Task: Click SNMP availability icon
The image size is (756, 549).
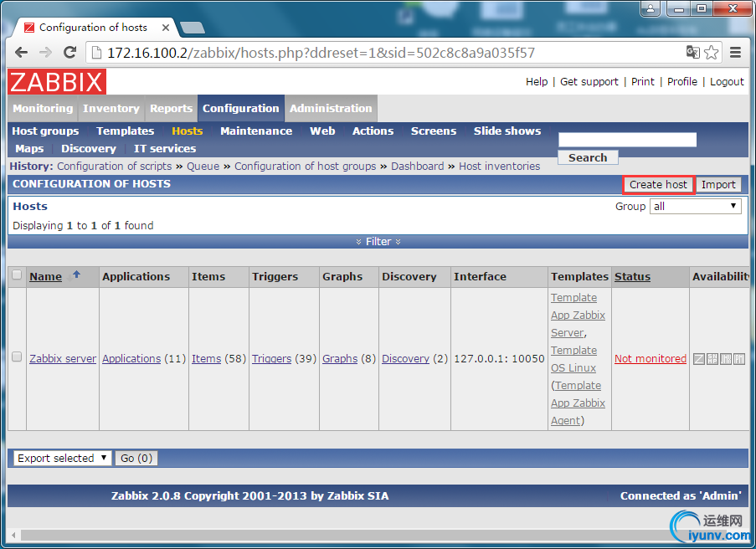Action: [x=712, y=359]
